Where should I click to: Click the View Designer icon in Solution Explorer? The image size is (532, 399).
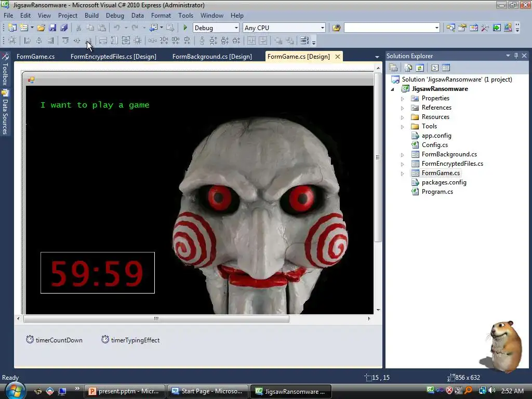point(446,68)
